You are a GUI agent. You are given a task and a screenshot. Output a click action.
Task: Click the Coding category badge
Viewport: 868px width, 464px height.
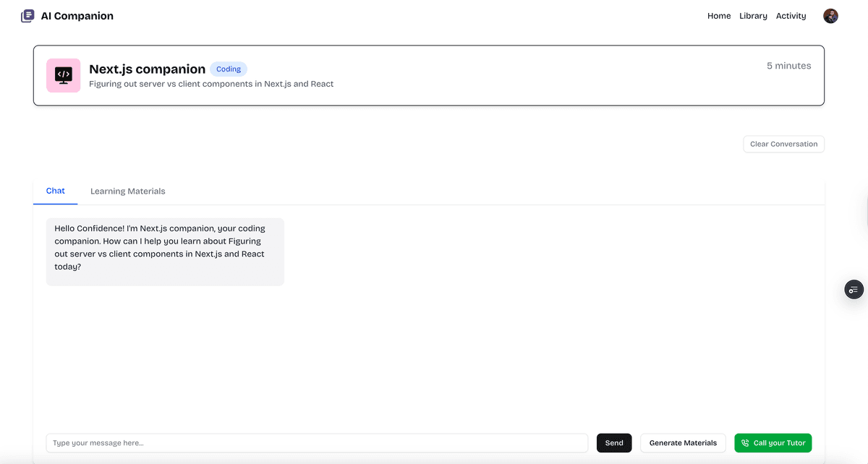(x=229, y=69)
